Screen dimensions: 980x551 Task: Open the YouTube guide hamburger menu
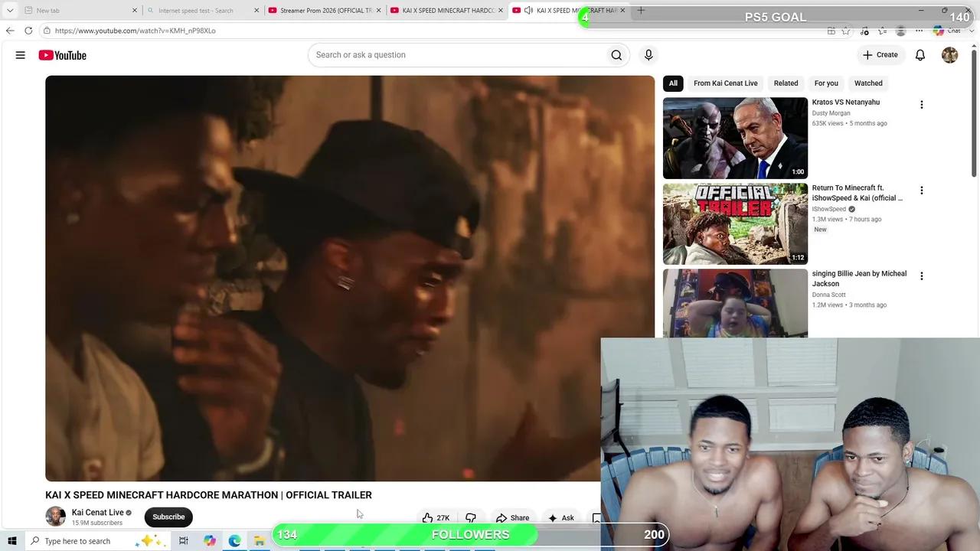(x=21, y=55)
